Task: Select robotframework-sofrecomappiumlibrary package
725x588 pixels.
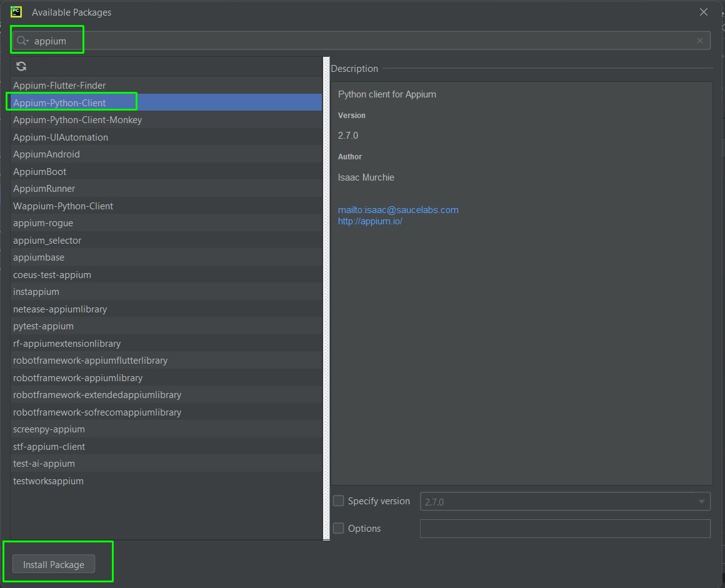Action: pos(166,412)
